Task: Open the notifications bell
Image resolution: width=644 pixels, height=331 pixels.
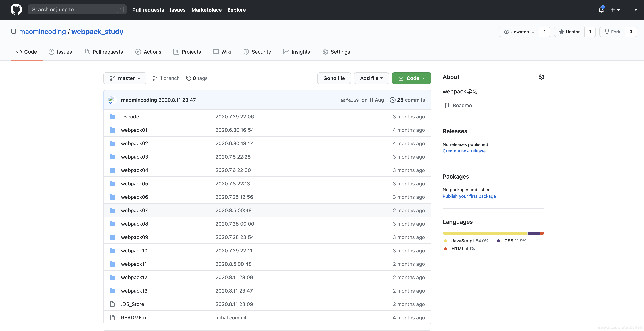Action: coord(601,10)
